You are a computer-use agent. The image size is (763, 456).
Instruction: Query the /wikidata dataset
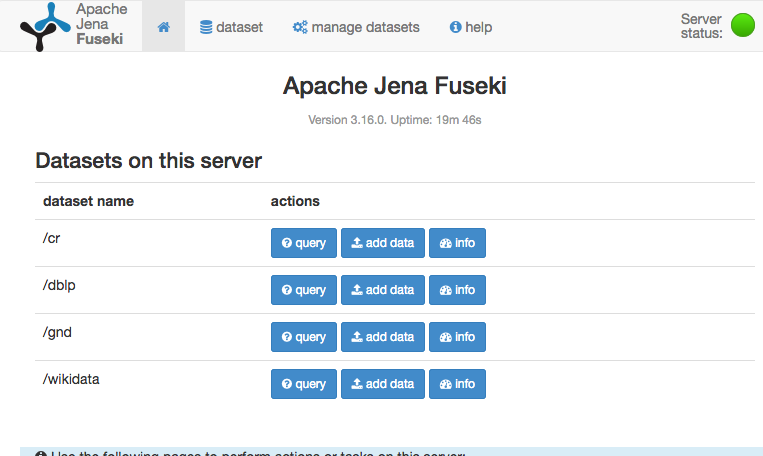tap(304, 384)
